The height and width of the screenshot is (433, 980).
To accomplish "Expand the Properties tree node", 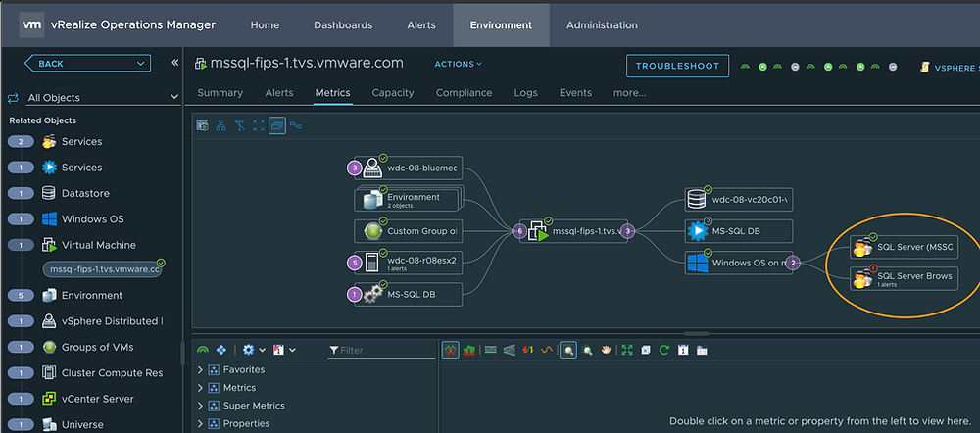I will coord(200,423).
